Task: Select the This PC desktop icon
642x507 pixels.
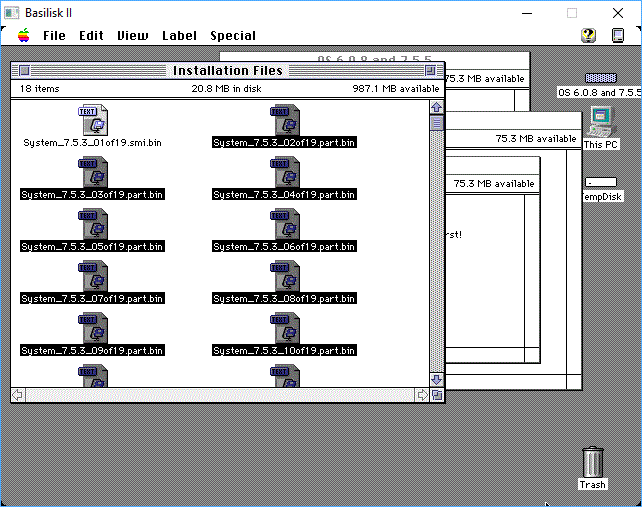Action: pos(601,121)
